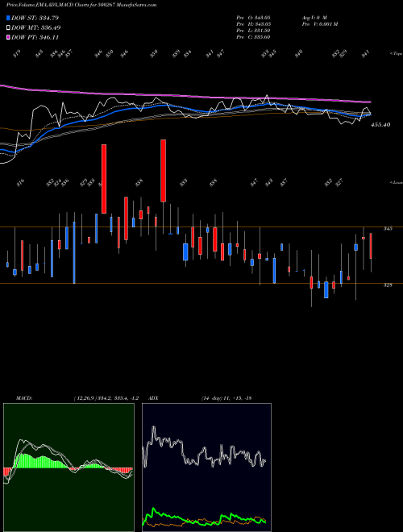The height and width of the screenshot is (532, 403).
Task: Click the 'Avg V: 0 M' volume text
Action: click(314, 17)
